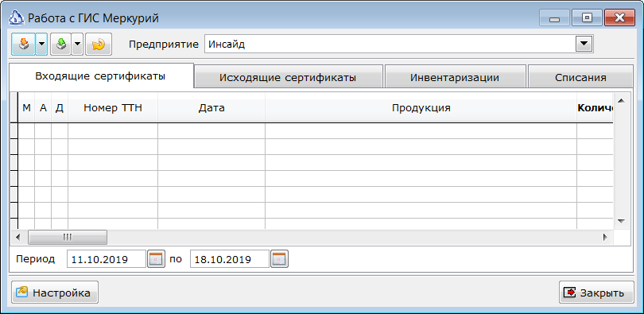Sort by Номер ТТН column header
The width and height of the screenshot is (644, 314).
click(113, 108)
